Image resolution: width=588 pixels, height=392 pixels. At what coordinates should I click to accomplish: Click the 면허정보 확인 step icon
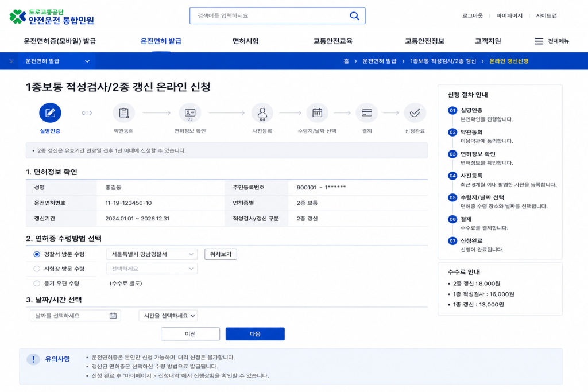(190, 113)
